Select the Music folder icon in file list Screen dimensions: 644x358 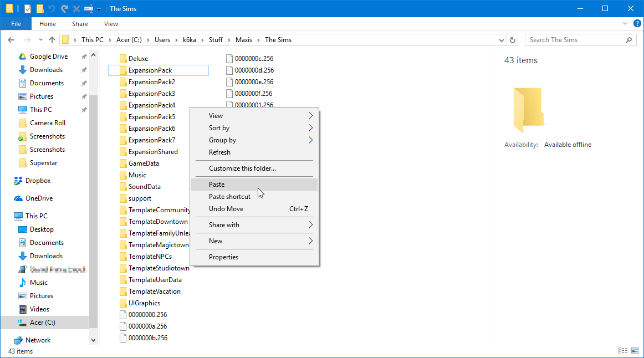(x=124, y=175)
